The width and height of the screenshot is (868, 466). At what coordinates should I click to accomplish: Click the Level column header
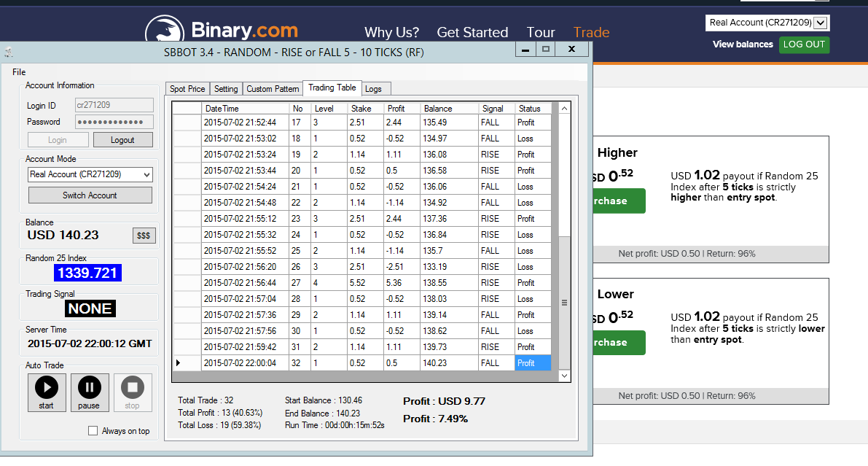click(x=329, y=109)
